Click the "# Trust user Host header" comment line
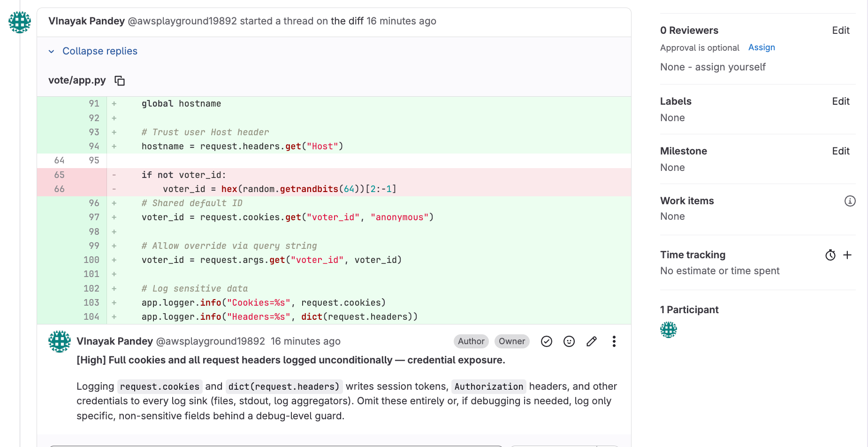Viewport: 868px width, 447px height. pyautogui.click(x=205, y=132)
